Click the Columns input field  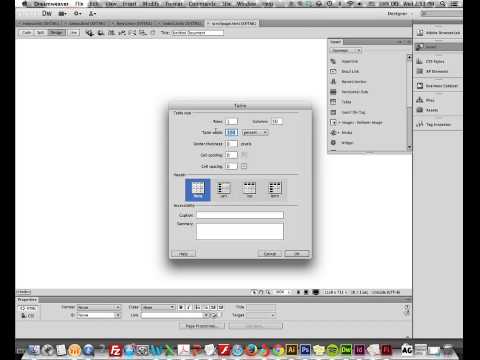point(277,122)
